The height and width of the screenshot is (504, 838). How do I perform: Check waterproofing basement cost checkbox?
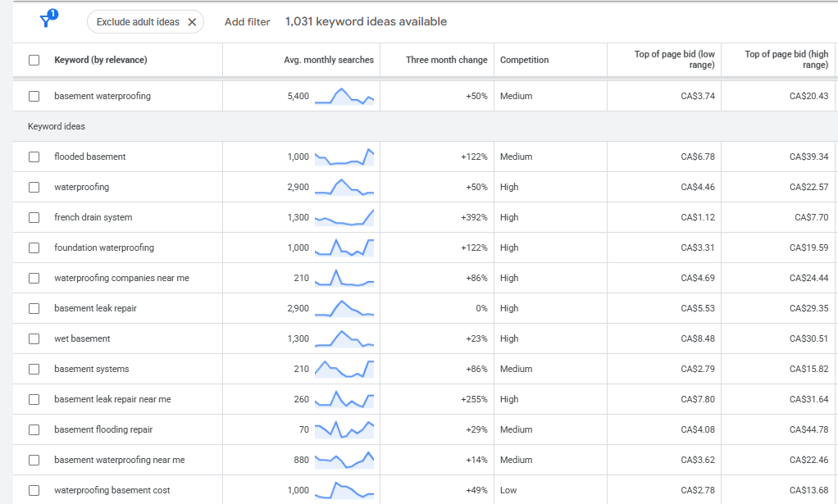point(34,490)
